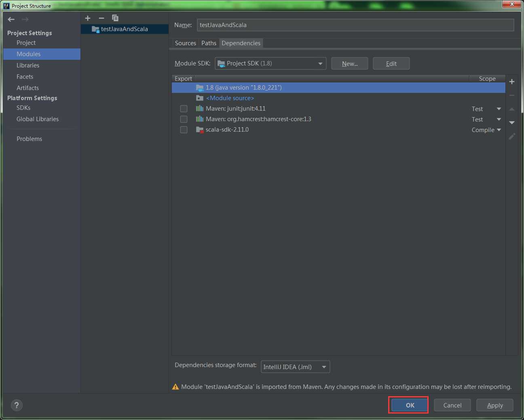This screenshot has height=420, width=524.
Task: Add a new module with plus icon
Action: 88,18
